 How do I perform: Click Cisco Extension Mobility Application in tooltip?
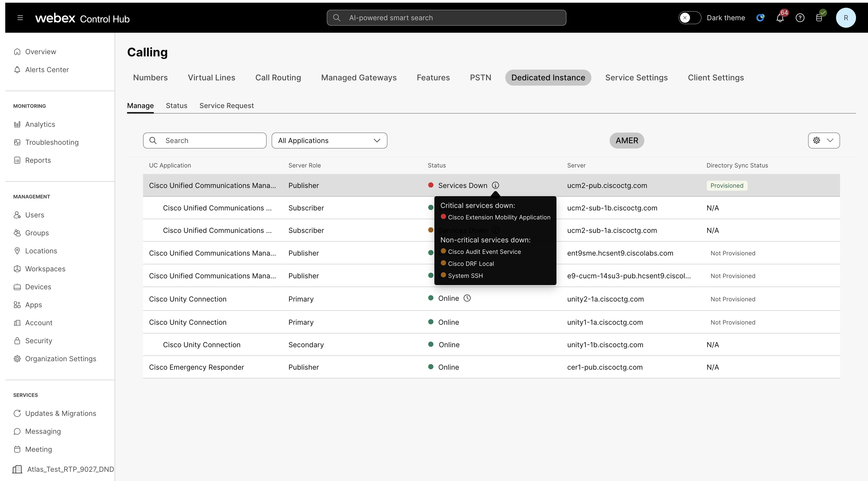(x=499, y=217)
